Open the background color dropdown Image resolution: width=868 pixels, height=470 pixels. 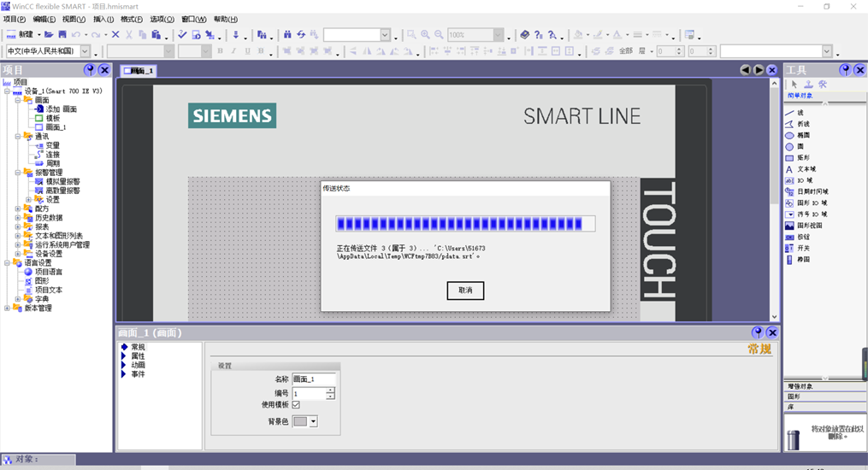[x=313, y=421]
